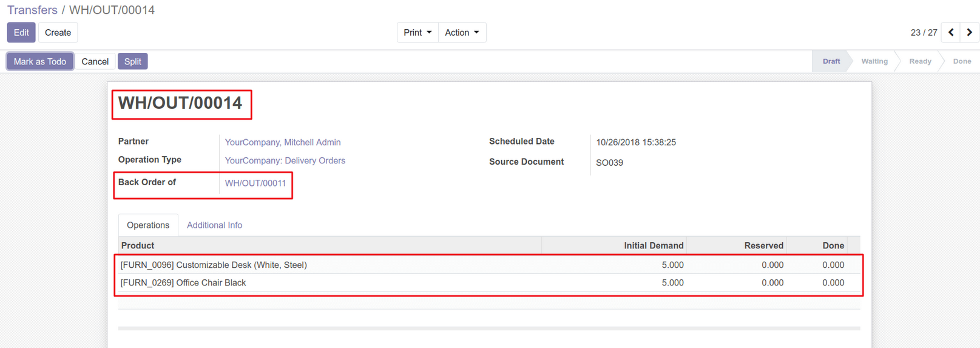Select the Customizable Desk product row
This screenshot has width=980, height=348.
214,265
